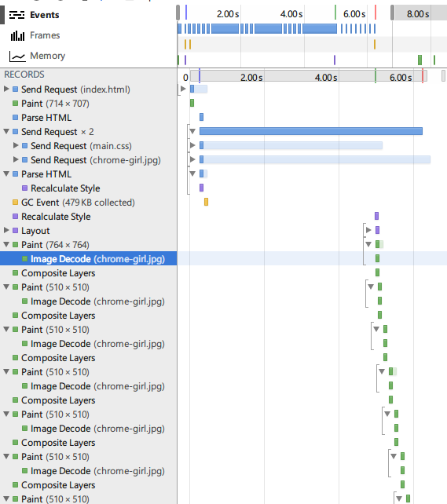This screenshot has height=504, width=447.
Task: Click the Frames bar chart icon
Action: coord(17,35)
